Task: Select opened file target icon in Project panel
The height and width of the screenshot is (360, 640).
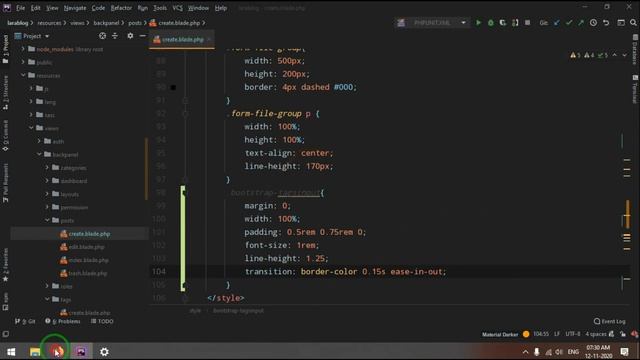Action: tap(102, 36)
